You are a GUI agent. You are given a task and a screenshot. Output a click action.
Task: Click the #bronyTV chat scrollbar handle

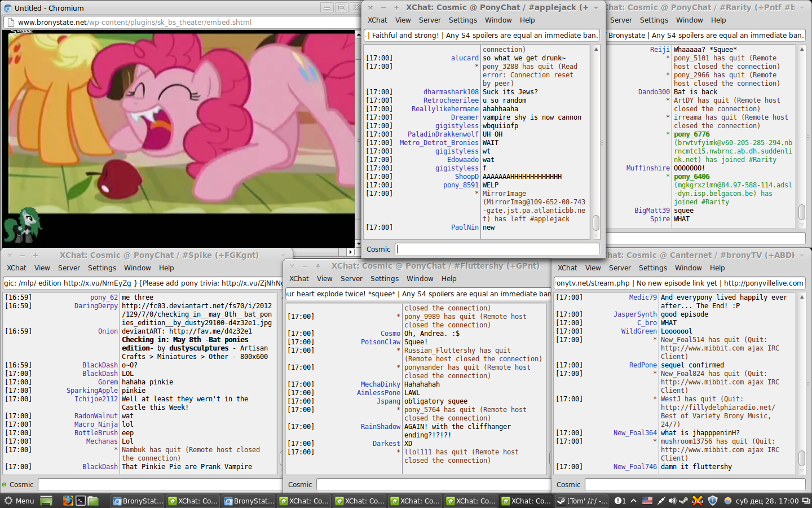(x=802, y=458)
